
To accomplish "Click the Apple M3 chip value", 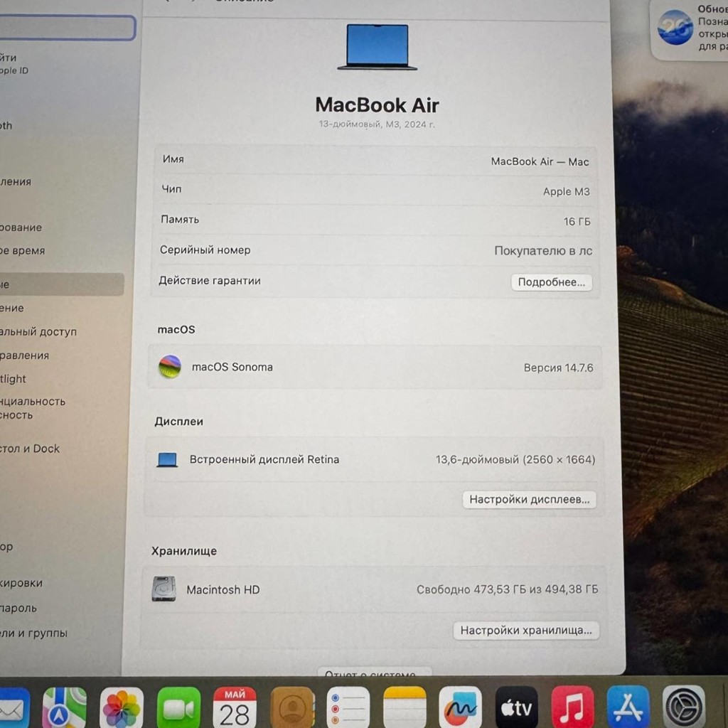I will click(567, 191).
